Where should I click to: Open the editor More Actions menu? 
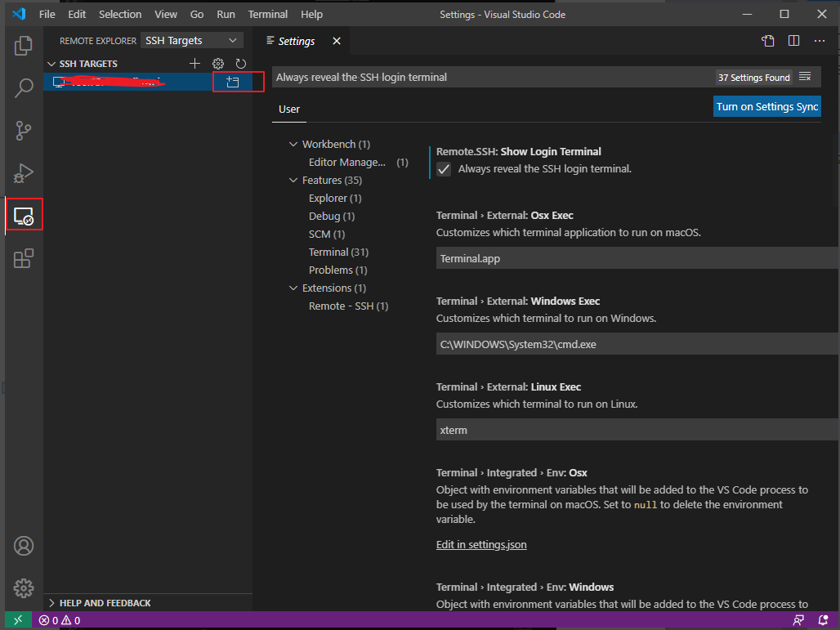[x=820, y=41]
